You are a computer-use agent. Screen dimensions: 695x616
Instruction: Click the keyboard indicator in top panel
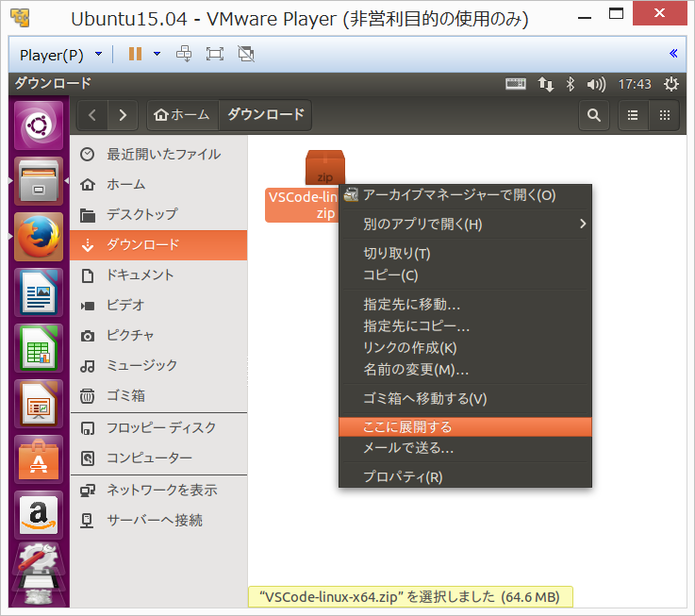(516, 84)
